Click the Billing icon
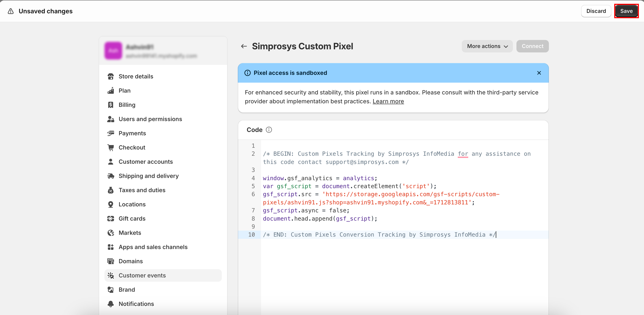The image size is (644, 315). point(110,105)
